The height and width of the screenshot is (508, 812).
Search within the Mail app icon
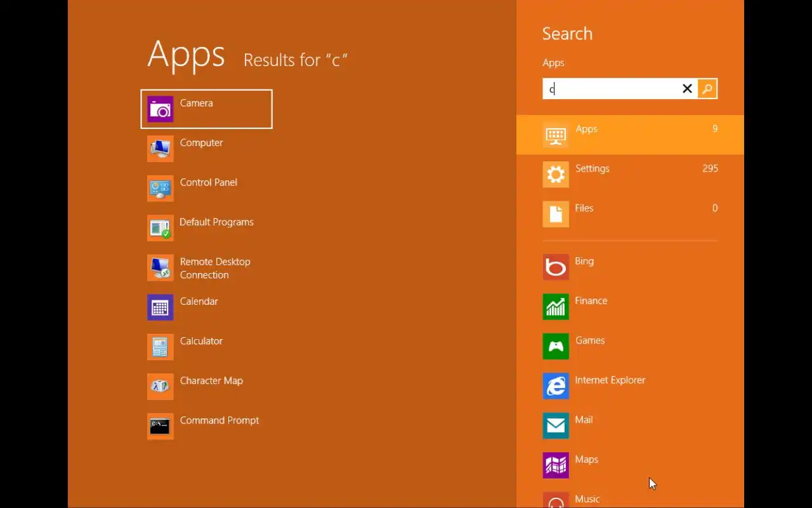556,426
